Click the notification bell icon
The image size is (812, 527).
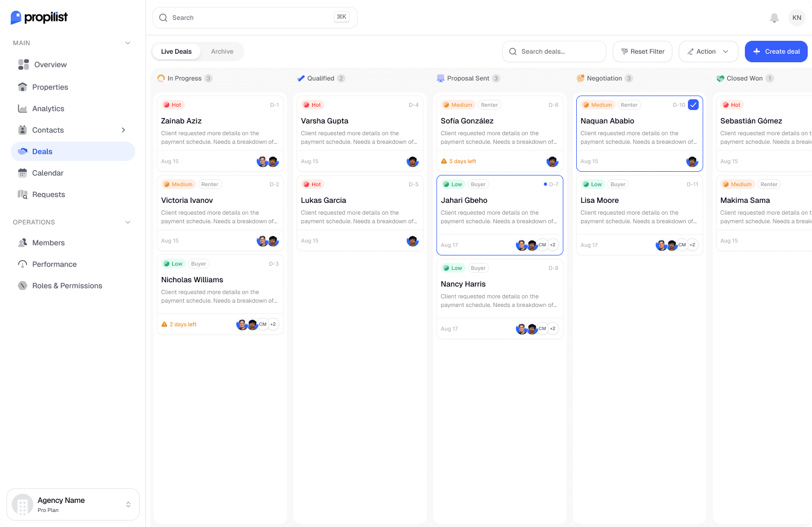tap(774, 18)
